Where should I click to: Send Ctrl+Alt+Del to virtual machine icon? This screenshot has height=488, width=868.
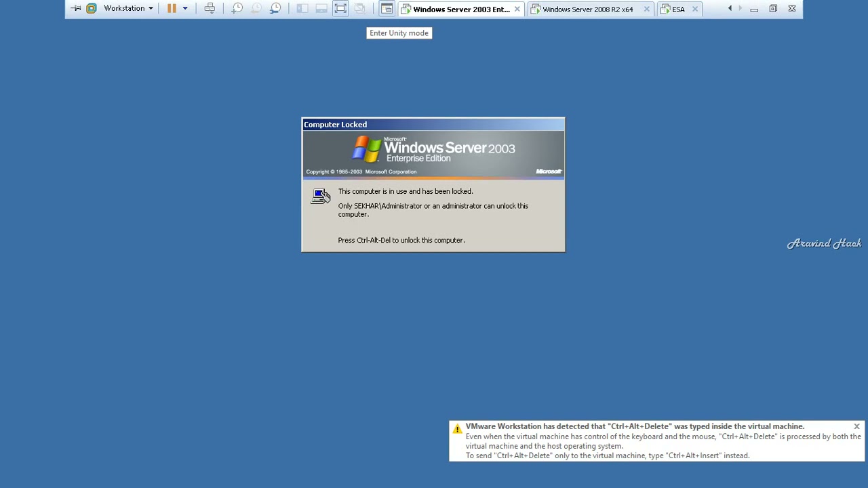(210, 9)
